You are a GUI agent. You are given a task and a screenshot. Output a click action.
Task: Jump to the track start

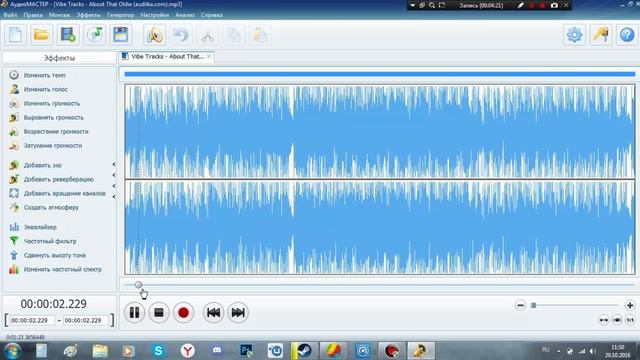point(213,313)
